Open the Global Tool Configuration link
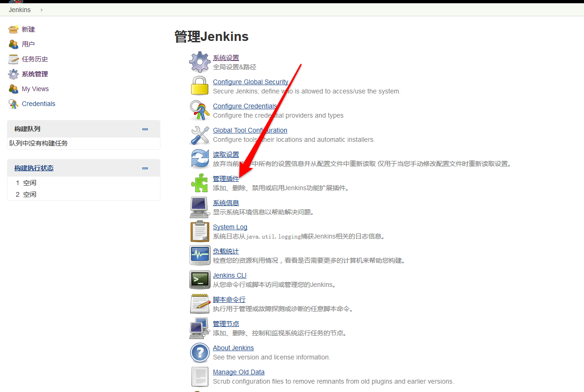This screenshot has height=392, width=584. coord(250,130)
